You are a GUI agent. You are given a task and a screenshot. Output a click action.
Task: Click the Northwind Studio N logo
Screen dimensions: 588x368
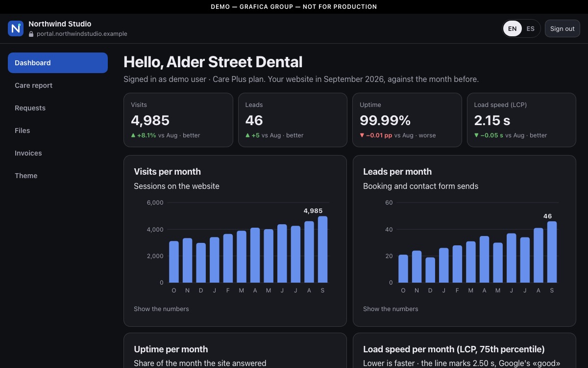[16, 28]
